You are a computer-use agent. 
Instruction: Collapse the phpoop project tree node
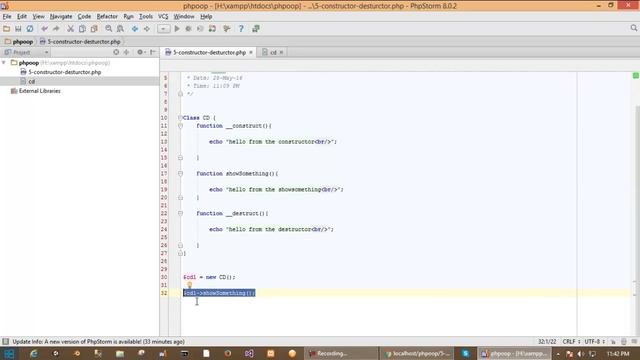[4, 63]
